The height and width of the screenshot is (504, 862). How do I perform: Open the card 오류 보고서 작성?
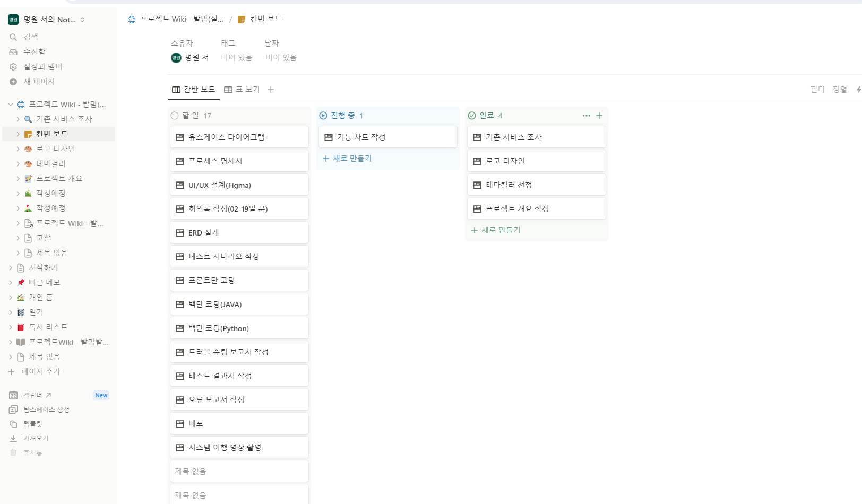click(x=239, y=400)
